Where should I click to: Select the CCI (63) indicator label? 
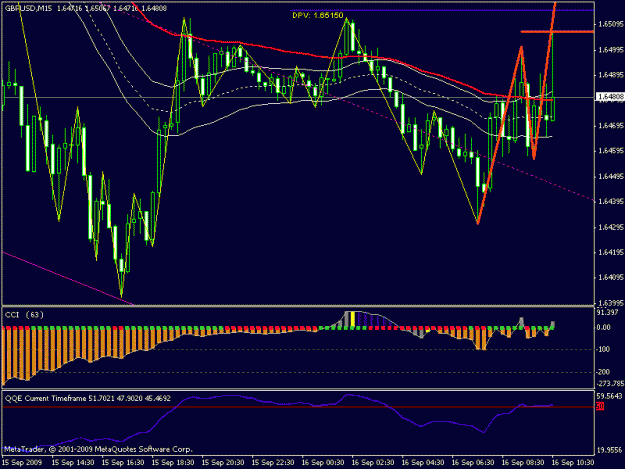point(24,315)
